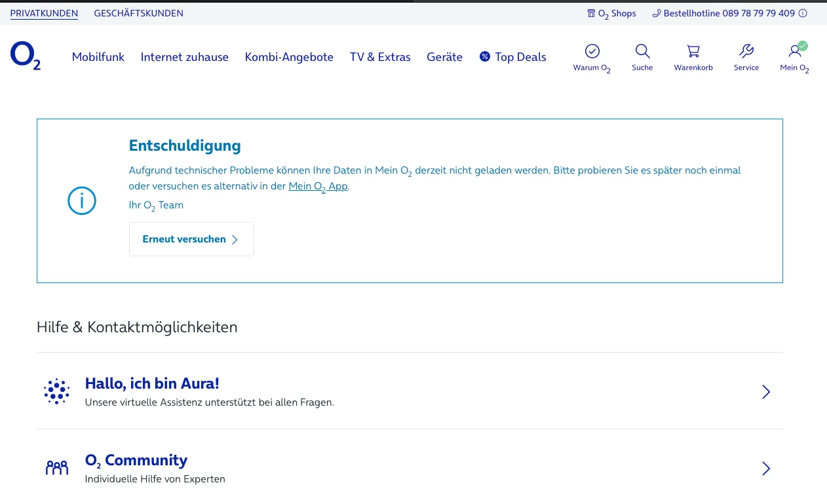Follow the Mein O2 App link
The image size is (827, 504).
(318, 187)
